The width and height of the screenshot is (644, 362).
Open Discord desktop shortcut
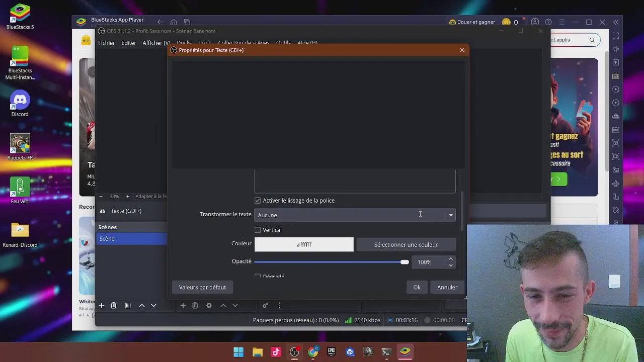(x=20, y=104)
